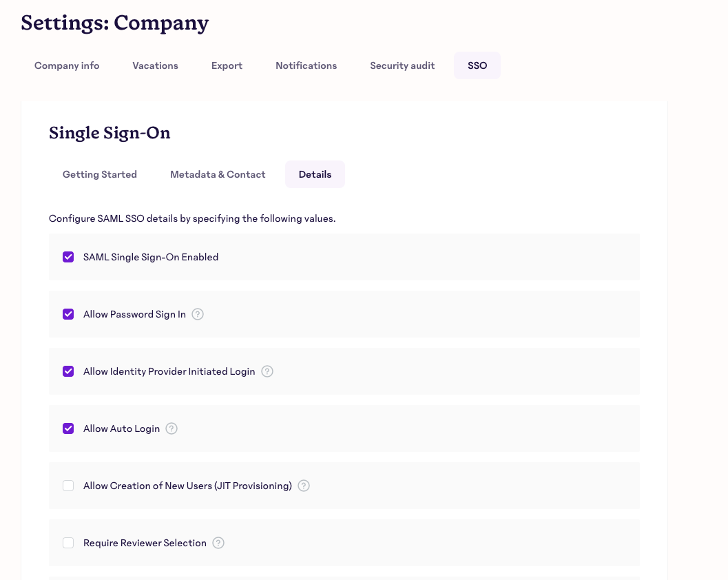The image size is (728, 580).
Task: Turn off Allow Auto Login checkbox
Action: [68, 428]
